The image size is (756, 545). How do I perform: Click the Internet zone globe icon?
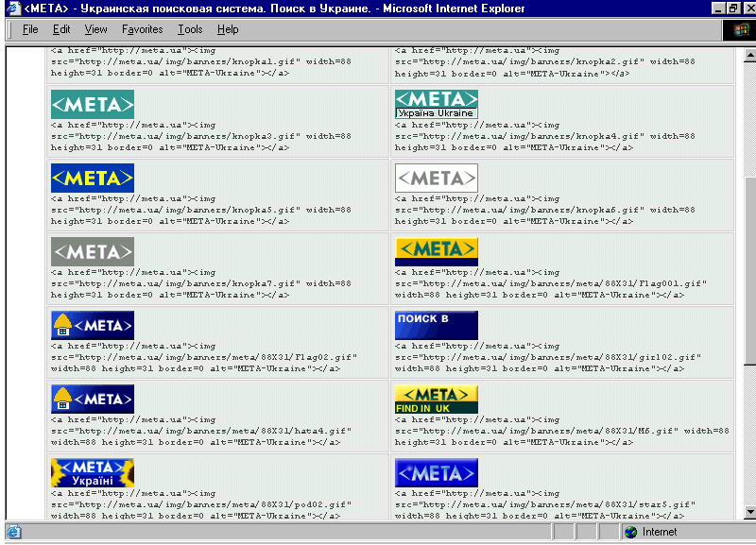pyautogui.click(x=630, y=532)
